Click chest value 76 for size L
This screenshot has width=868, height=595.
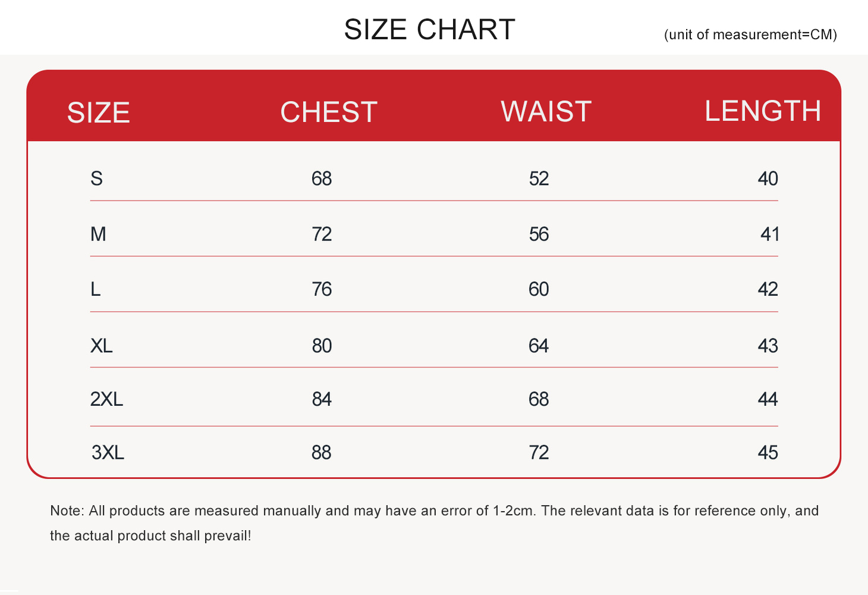pos(322,289)
